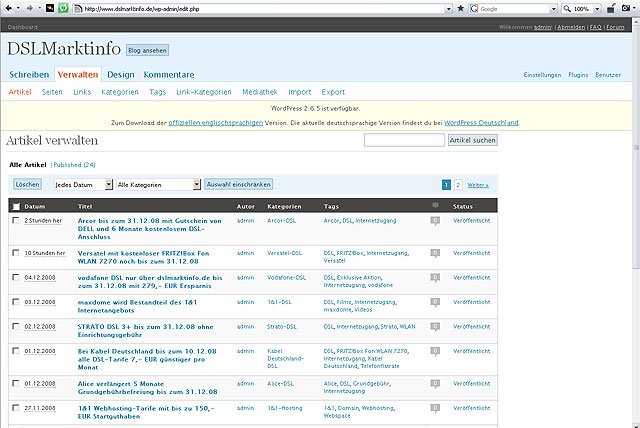Click the 'Weiter' pagination link

tap(478, 185)
